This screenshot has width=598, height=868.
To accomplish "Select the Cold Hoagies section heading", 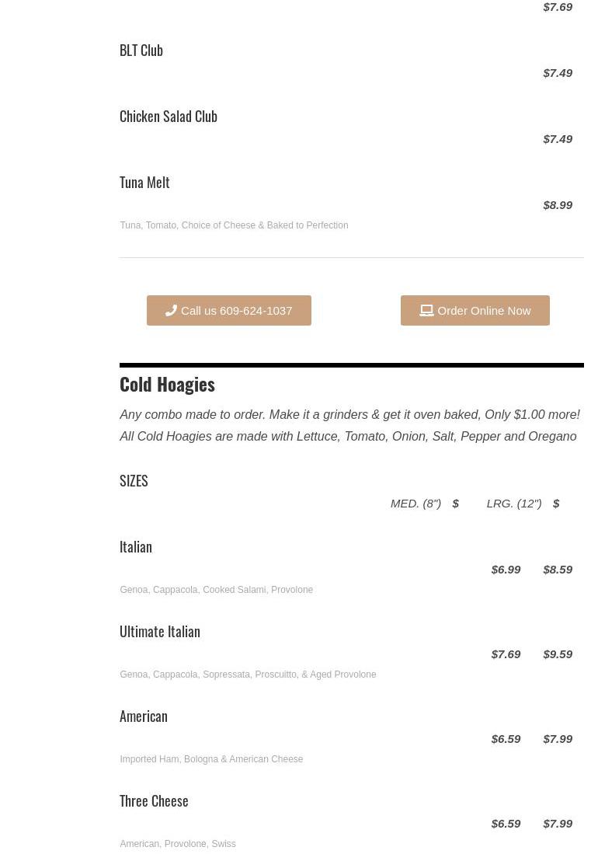I will [x=167, y=384].
